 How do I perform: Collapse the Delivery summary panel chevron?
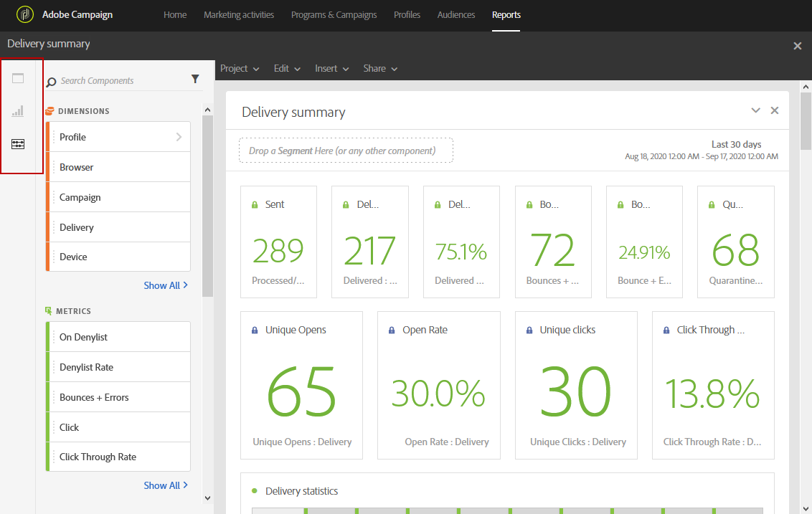click(x=755, y=110)
